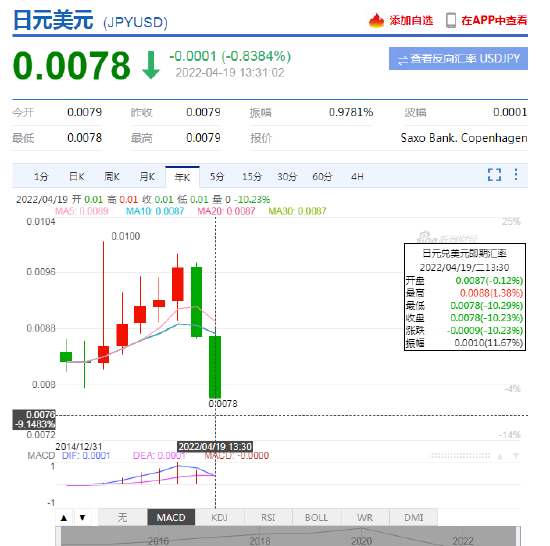Click the red candlestick with 0.0100 high
The image size is (550, 546).
click(103, 354)
